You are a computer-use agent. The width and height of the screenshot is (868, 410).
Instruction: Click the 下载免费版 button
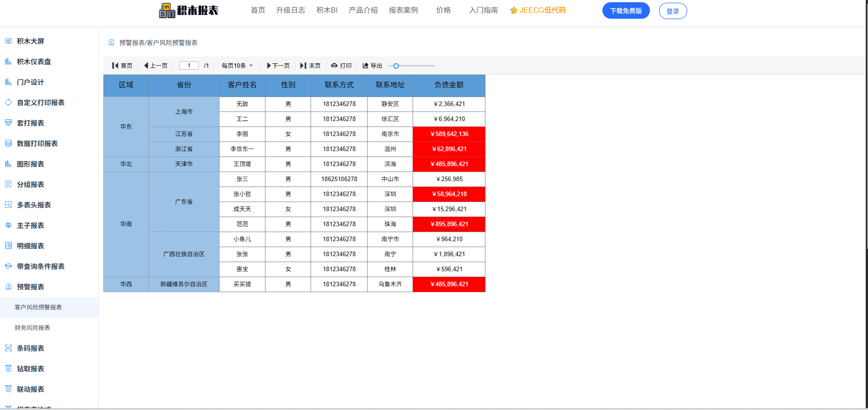pos(626,10)
